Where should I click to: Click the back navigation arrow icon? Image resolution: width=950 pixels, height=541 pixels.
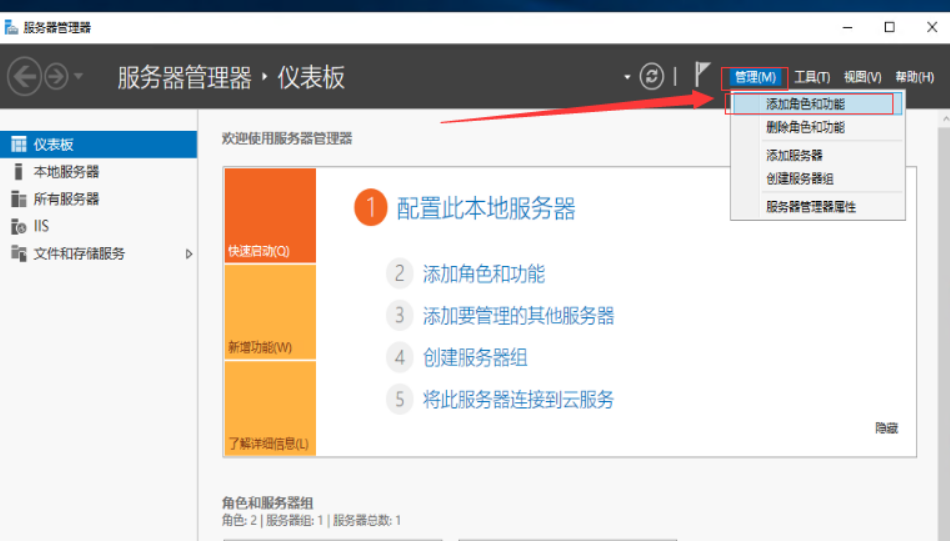24,77
